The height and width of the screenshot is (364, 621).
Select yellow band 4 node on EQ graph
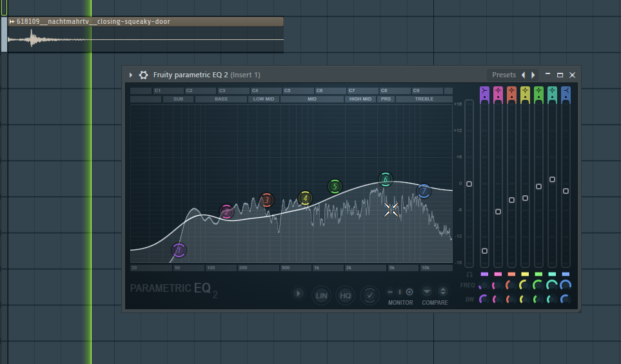[x=305, y=198]
